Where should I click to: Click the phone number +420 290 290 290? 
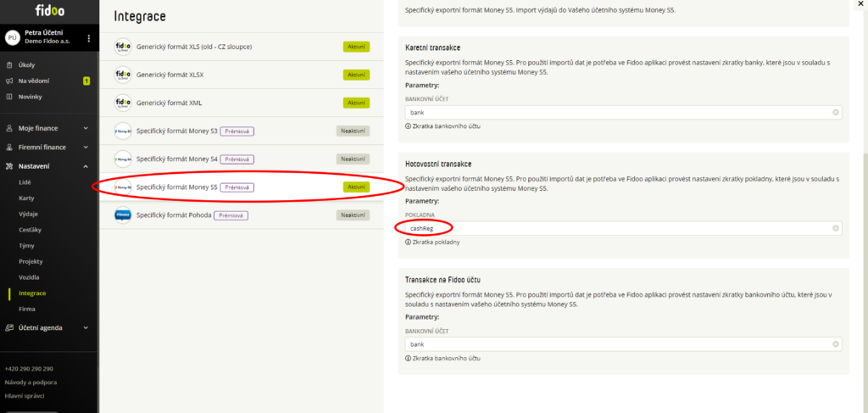pos(29,369)
